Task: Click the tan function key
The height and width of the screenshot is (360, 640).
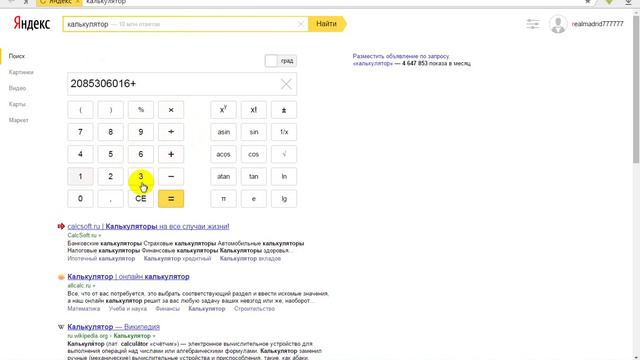Action: click(253, 176)
